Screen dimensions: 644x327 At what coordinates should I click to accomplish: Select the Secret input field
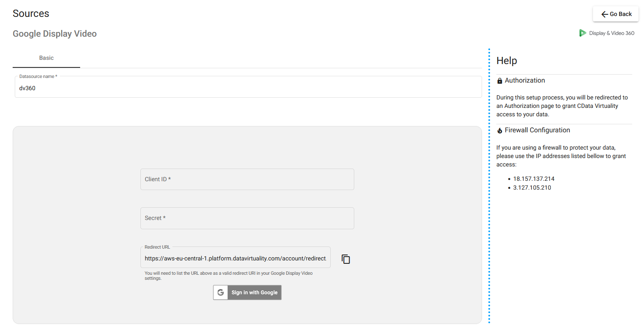(247, 218)
